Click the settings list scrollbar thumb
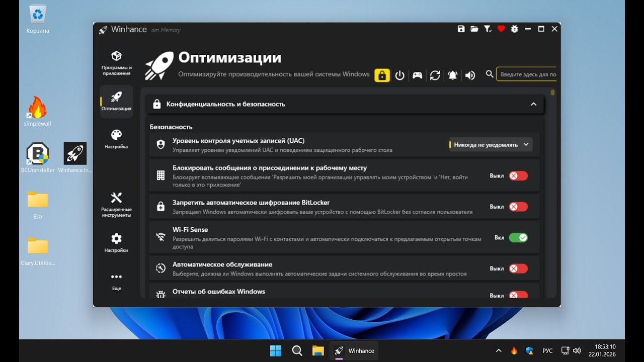The height and width of the screenshot is (362, 644). tap(553, 93)
